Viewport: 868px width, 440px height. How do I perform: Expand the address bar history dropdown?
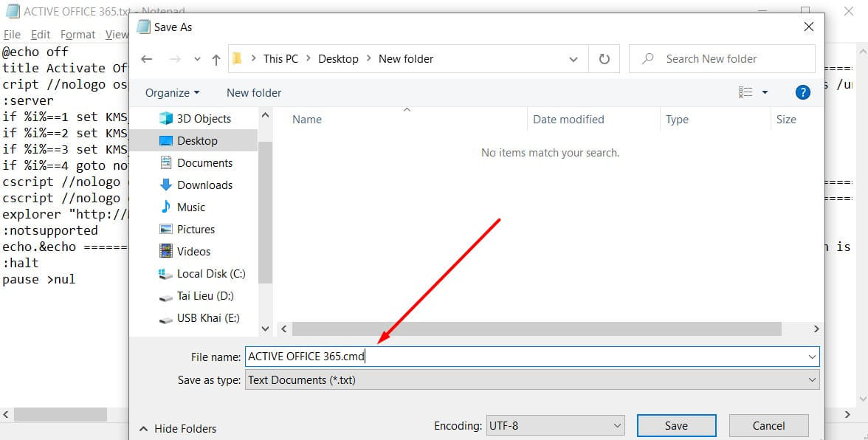(573, 59)
